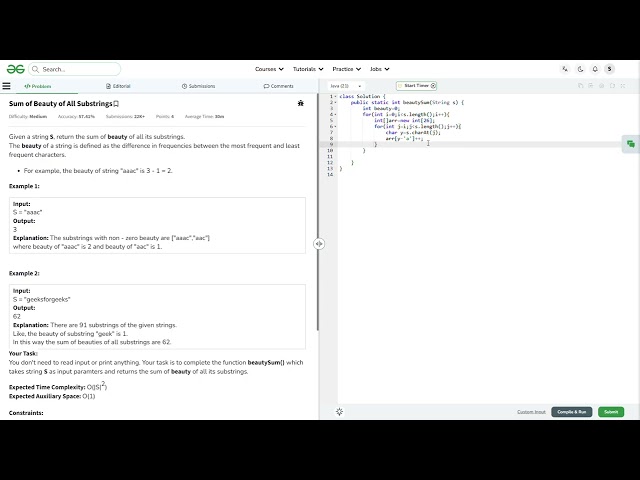The width and height of the screenshot is (640, 480).
Task: Click the 'Points: 4' text
Action: 164,116
